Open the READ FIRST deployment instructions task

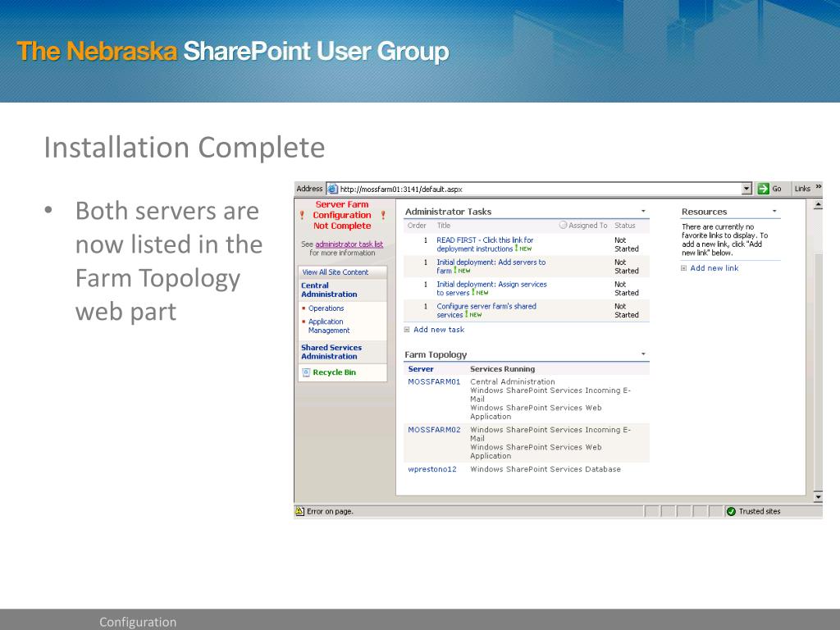click(485, 244)
